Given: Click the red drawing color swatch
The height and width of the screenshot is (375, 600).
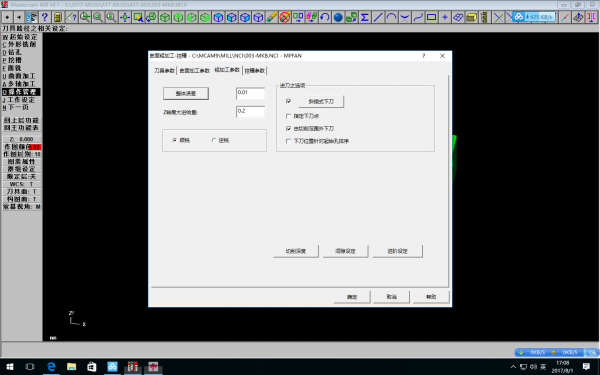Looking at the screenshot, I should pyautogui.click(x=35, y=147).
